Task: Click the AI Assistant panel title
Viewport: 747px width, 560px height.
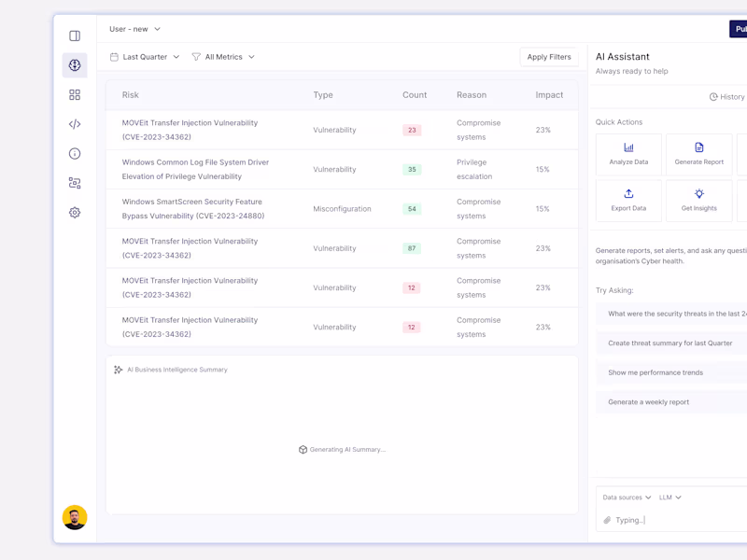Action: [x=622, y=57]
